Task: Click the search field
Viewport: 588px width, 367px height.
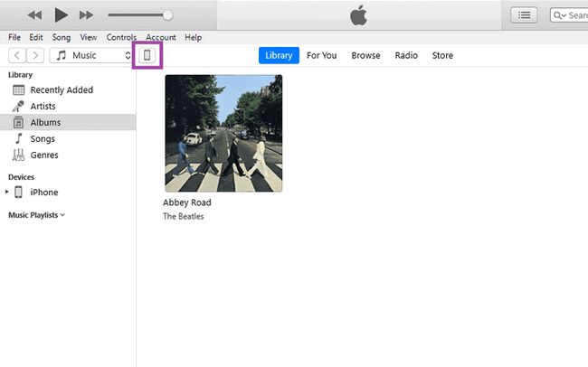Action: pyautogui.click(x=569, y=15)
